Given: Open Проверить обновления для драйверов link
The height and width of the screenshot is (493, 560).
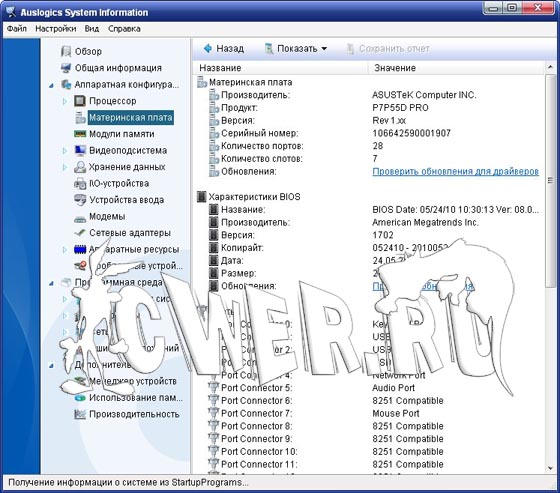Looking at the screenshot, I should pos(455,171).
